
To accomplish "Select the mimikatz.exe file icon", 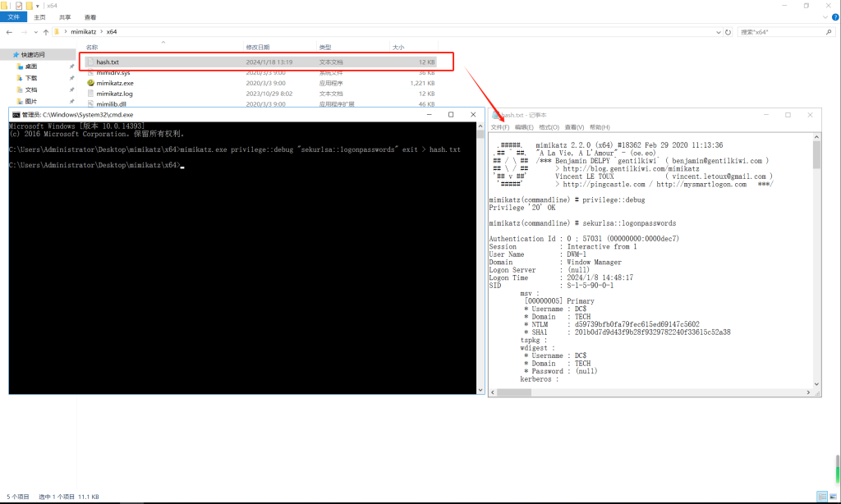I will 90,83.
